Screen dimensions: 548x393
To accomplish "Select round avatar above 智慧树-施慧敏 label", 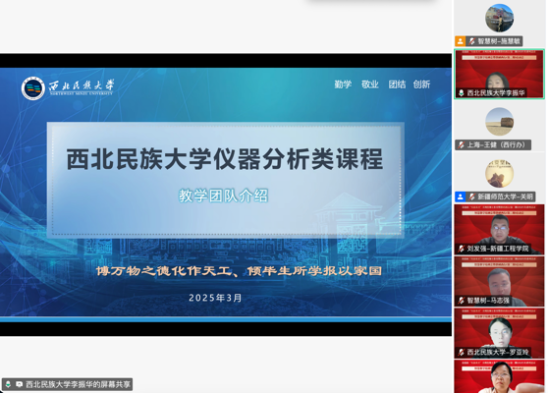I will [x=499, y=18].
